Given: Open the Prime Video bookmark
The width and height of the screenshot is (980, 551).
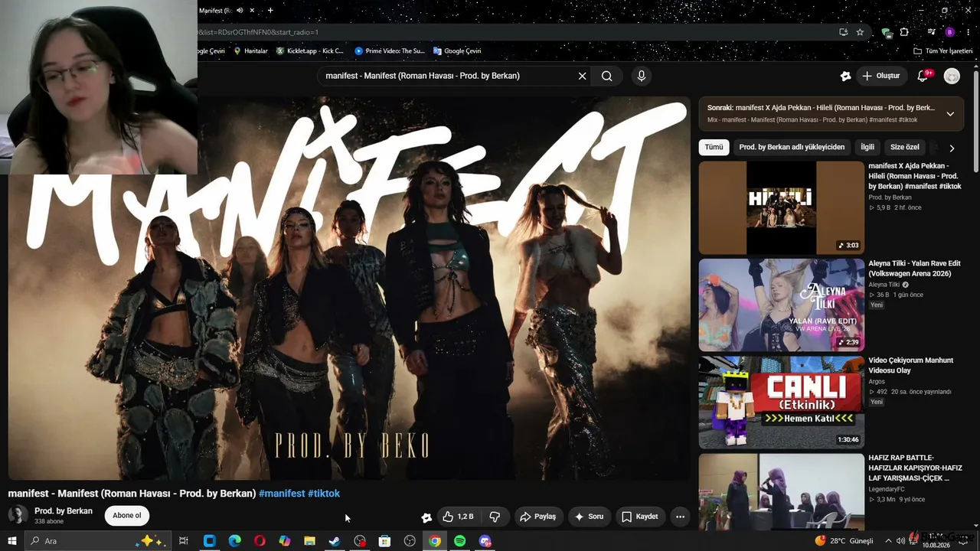Looking at the screenshot, I should (x=390, y=51).
